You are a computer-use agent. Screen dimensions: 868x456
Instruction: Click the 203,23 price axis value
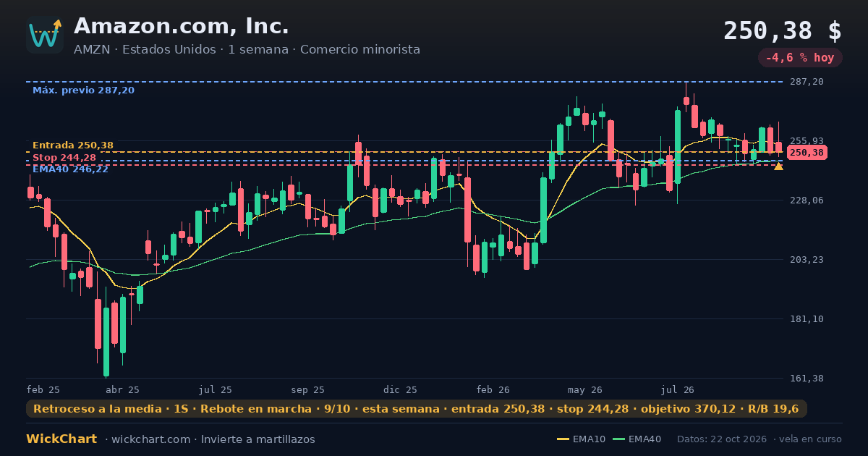pyautogui.click(x=807, y=260)
